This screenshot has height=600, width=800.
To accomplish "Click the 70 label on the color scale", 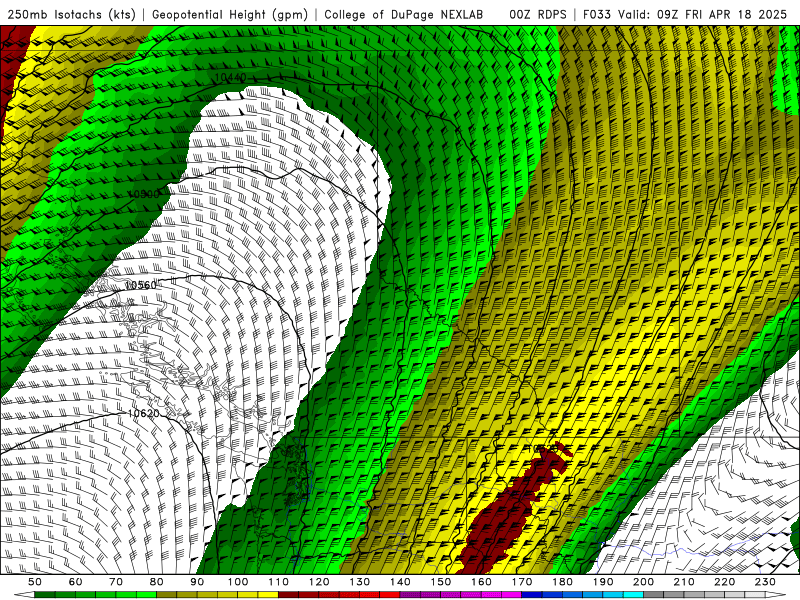I will (x=116, y=582).
